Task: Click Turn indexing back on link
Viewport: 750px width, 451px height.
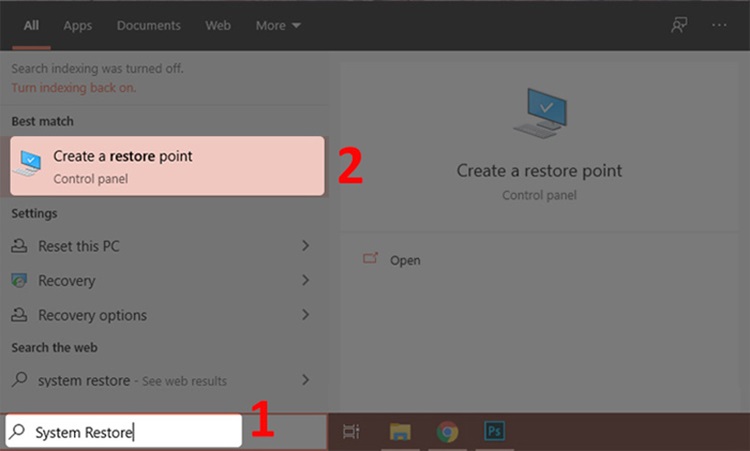Action: (x=73, y=88)
